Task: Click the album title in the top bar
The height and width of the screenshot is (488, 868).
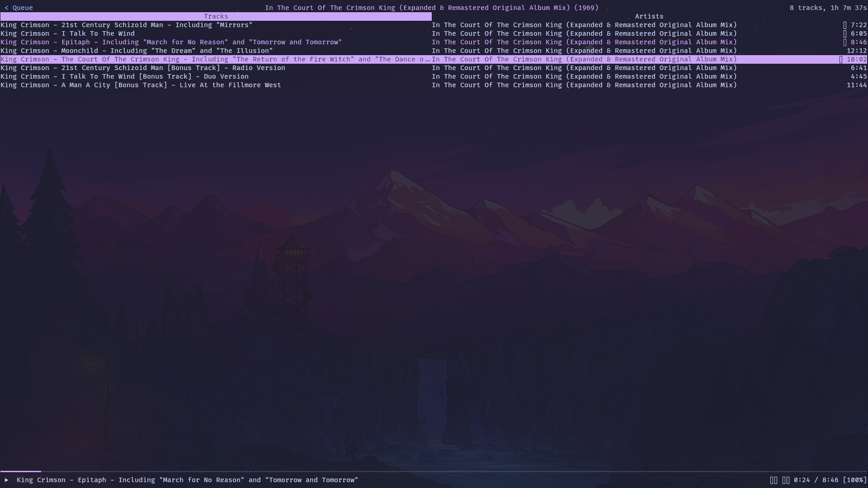Action: [432, 7]
